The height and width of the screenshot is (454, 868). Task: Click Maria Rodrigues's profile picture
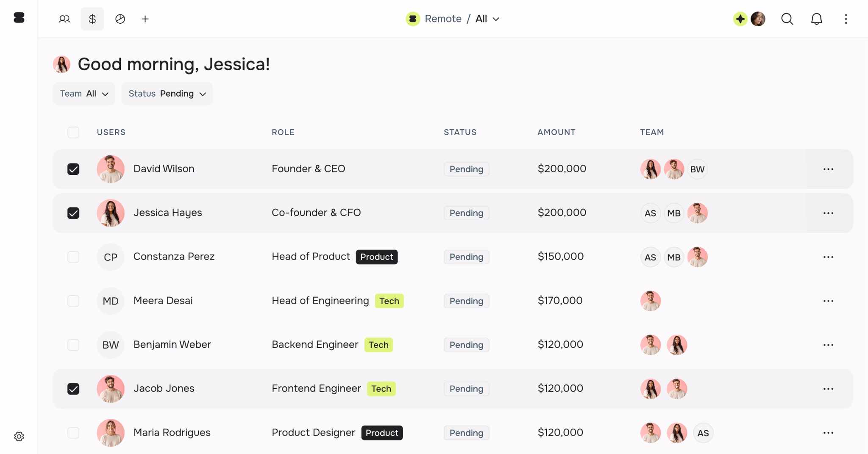[111, 432]
